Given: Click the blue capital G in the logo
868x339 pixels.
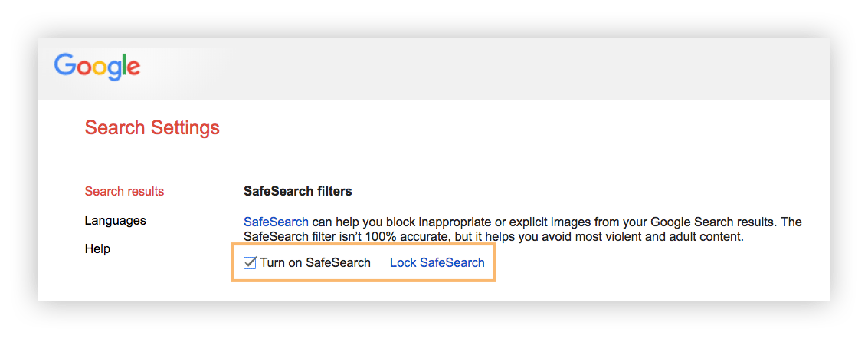Looking at the screenshot, I should (64, 64).
